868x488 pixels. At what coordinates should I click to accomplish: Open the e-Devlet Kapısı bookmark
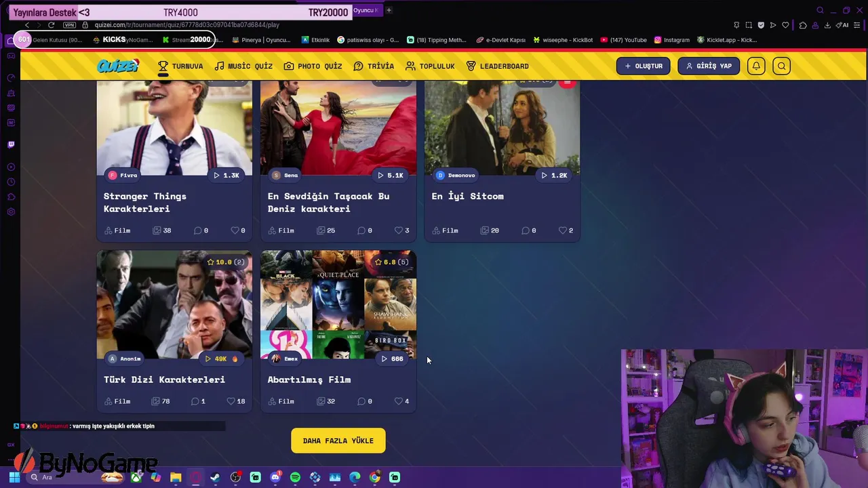[x=500, y=40]
